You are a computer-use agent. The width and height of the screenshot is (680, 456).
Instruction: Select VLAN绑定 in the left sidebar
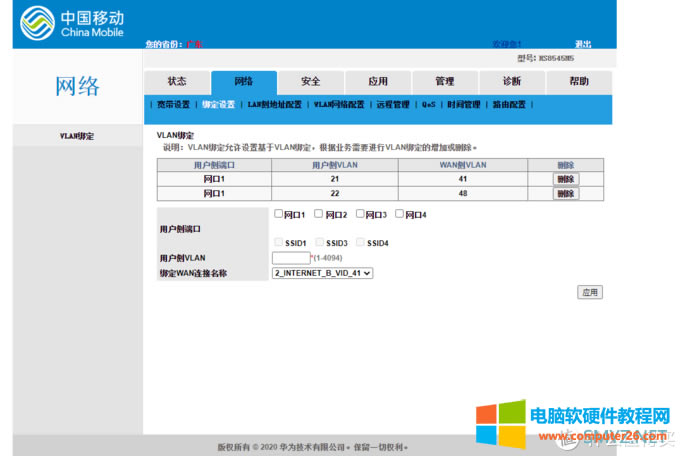pos(77,136)
